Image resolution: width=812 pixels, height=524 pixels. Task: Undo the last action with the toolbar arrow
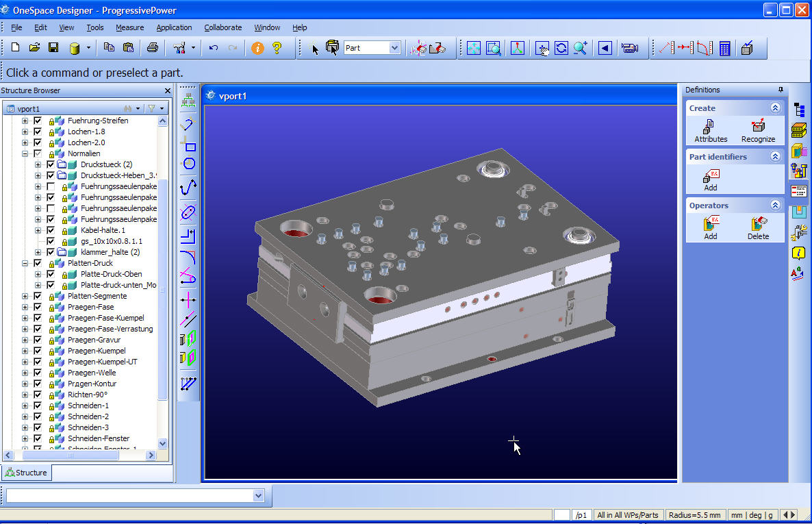click(x=214, y=48)
